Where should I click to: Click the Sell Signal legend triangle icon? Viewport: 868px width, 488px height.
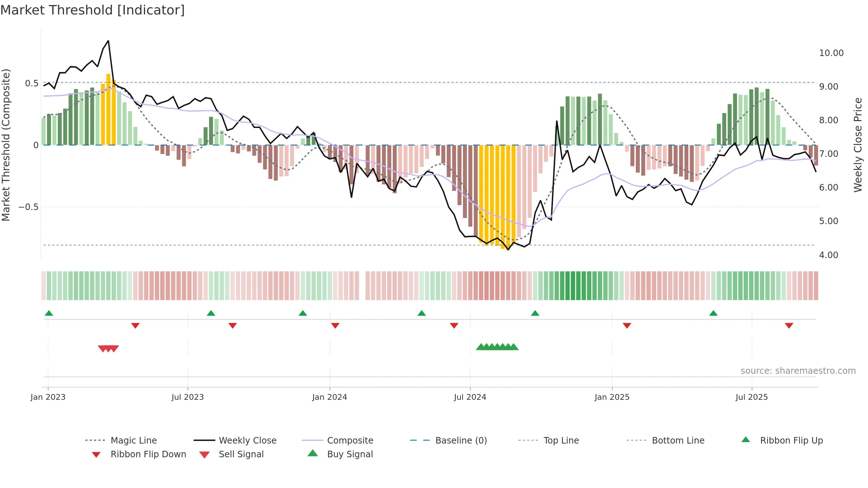coord(204,455)
